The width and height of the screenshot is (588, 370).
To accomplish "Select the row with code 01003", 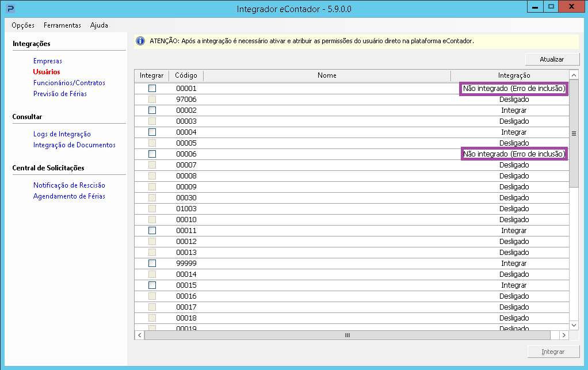I will 352,208.
